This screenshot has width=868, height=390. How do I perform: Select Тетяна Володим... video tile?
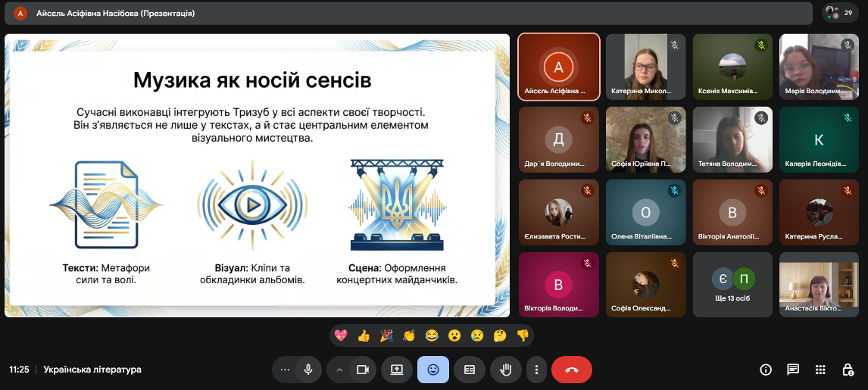pyautogui.click(x=732, y=139)
